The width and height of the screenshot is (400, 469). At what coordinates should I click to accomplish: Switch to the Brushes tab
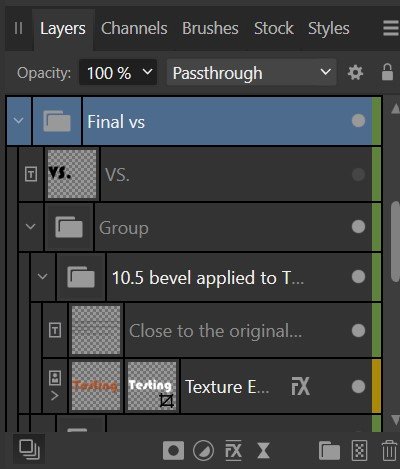tap(210, 28)
